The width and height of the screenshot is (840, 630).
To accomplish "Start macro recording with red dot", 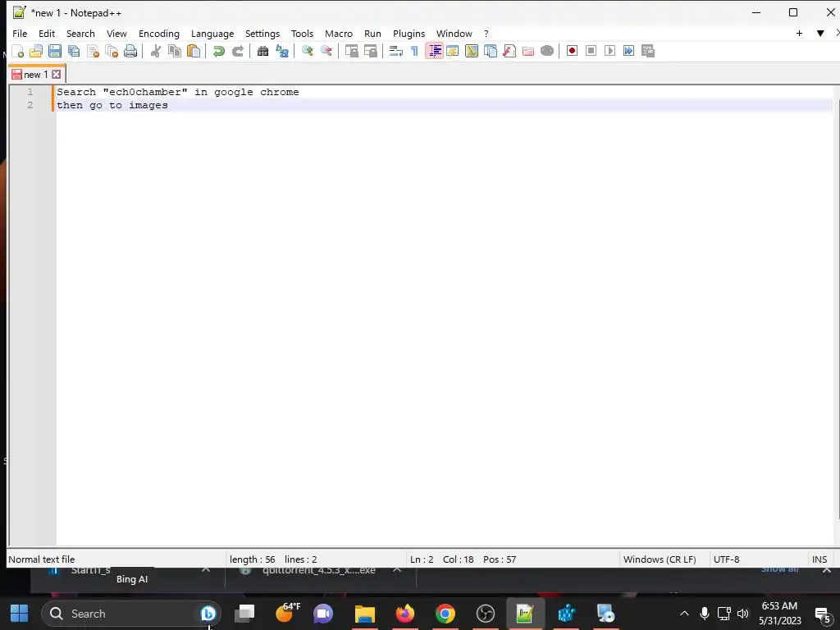I will [x=572, y=51].
